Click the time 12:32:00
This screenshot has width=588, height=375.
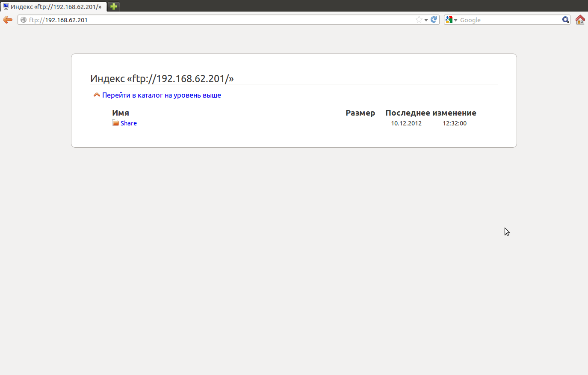point(455,123)
